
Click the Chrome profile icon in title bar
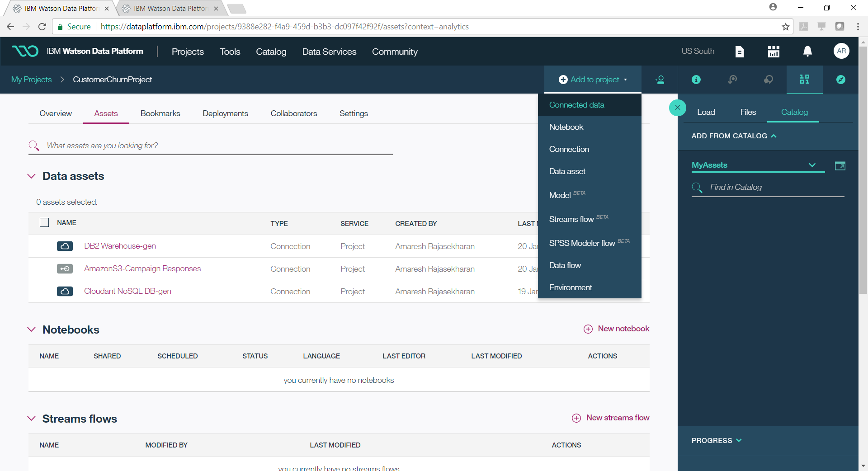click(x=773, y=7)
